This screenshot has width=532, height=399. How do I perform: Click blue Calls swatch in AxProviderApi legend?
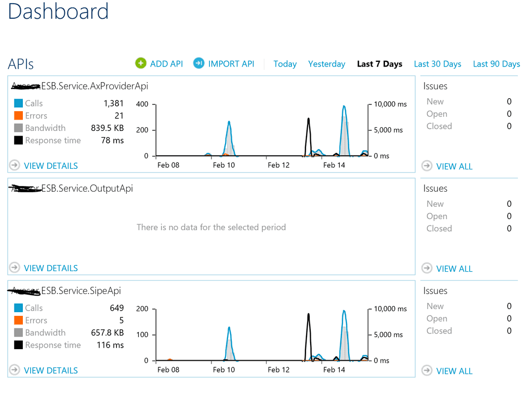pyautogui.click(x=18, y=103)
